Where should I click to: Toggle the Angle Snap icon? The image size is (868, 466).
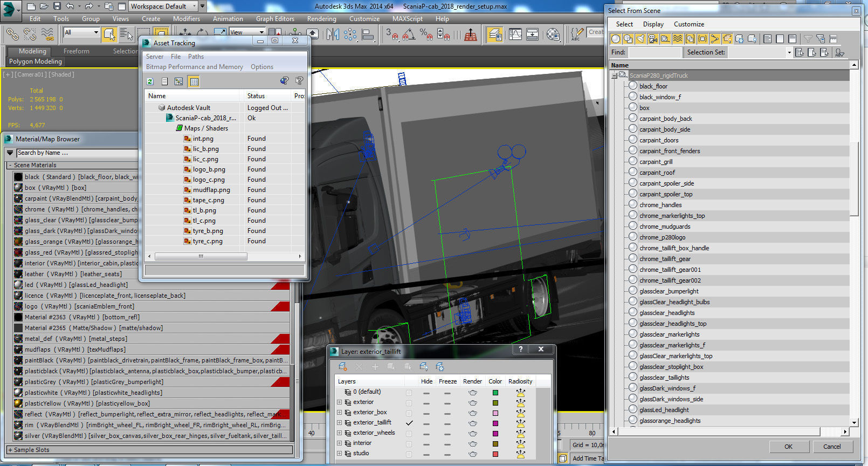(409, 35)
